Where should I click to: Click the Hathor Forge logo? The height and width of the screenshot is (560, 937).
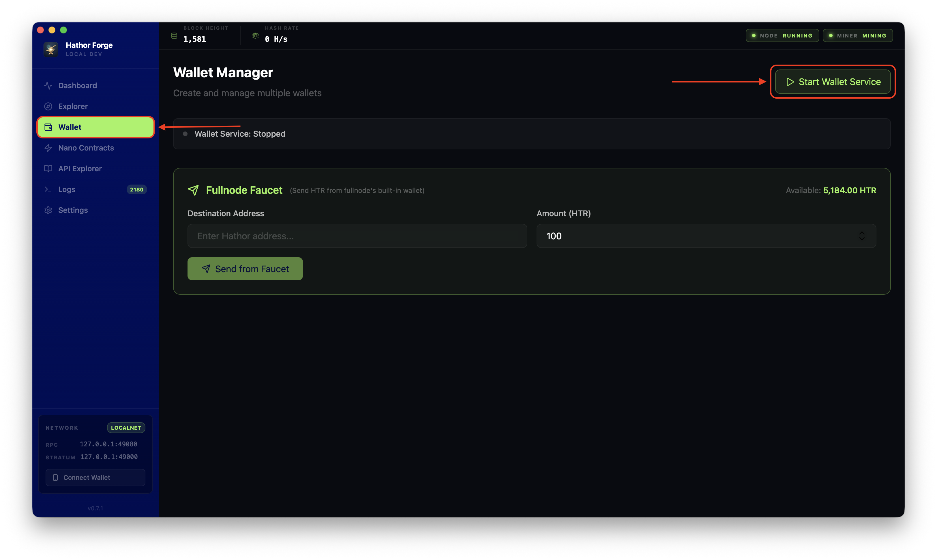point(50,49)
